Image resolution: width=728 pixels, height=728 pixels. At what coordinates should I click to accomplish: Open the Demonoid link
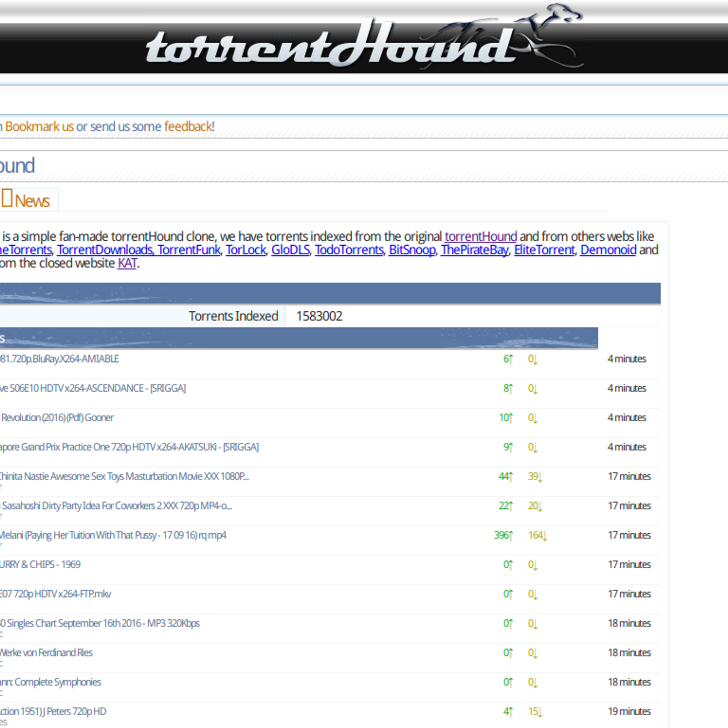click(x=608, y=250)
